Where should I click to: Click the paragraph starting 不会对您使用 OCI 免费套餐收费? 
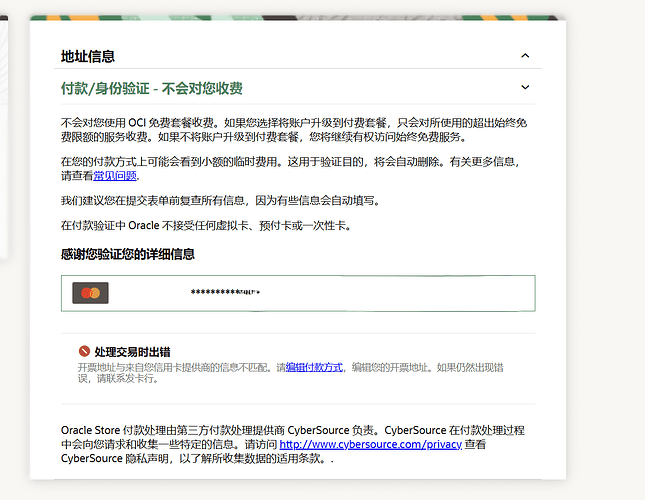tap(294, 130)
